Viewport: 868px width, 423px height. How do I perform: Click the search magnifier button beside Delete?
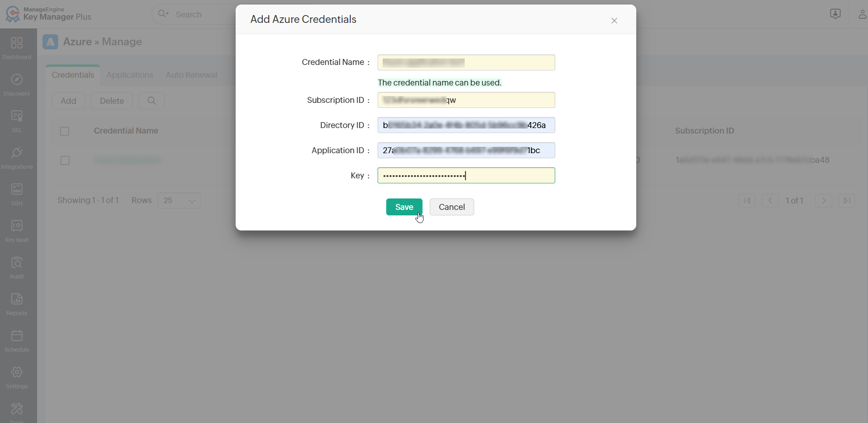pyautogui.click(x=152, y=101)
